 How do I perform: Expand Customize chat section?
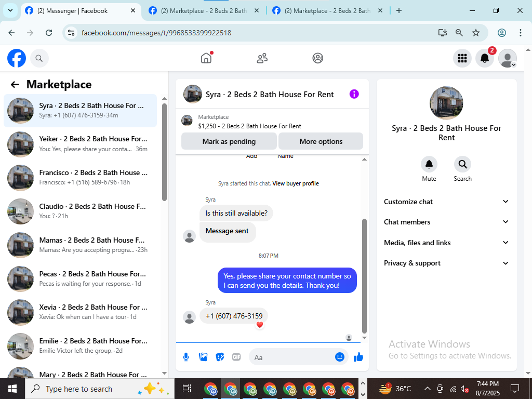point(446,202)
